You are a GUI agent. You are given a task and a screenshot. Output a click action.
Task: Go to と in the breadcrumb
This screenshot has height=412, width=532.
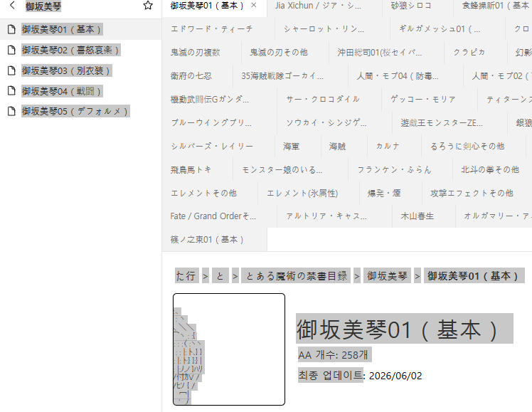[x=220, y=275]
